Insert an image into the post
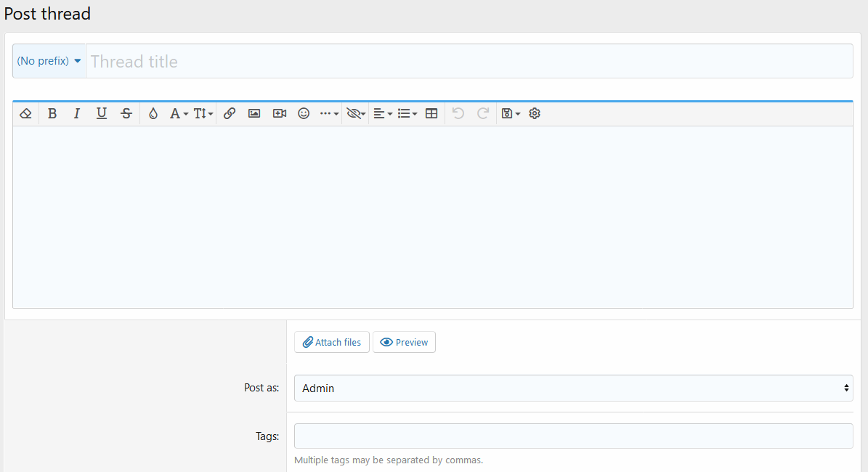 click(x=254, y=113)
